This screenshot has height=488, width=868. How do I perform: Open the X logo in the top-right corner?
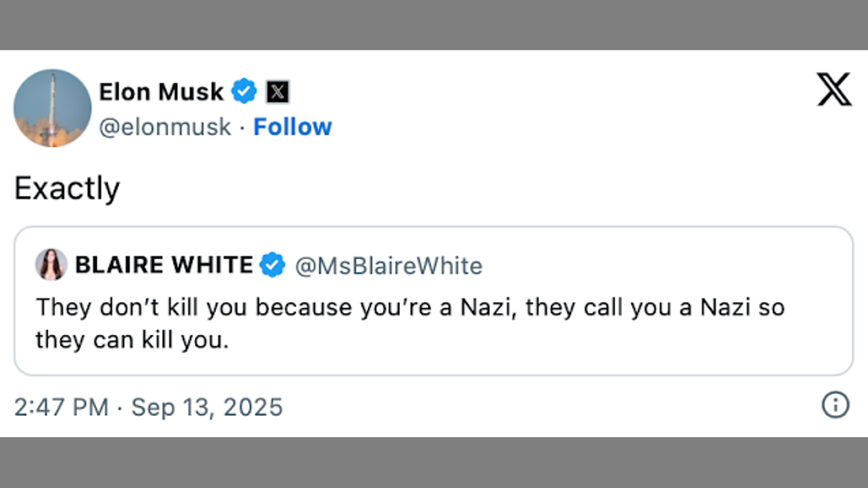point(833,89)
